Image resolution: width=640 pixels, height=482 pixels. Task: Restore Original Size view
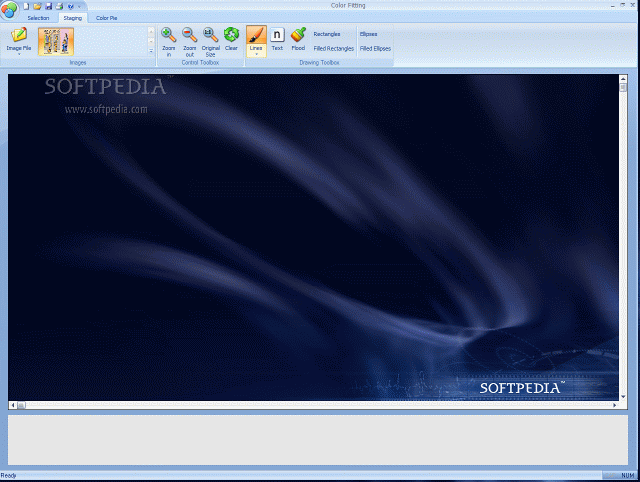point(211,41)
